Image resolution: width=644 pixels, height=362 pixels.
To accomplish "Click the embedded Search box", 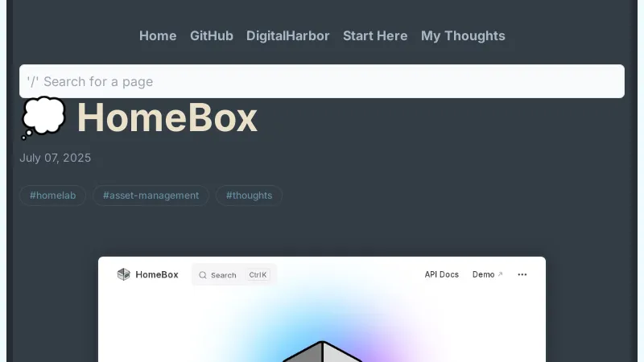I will pos(234,274).
